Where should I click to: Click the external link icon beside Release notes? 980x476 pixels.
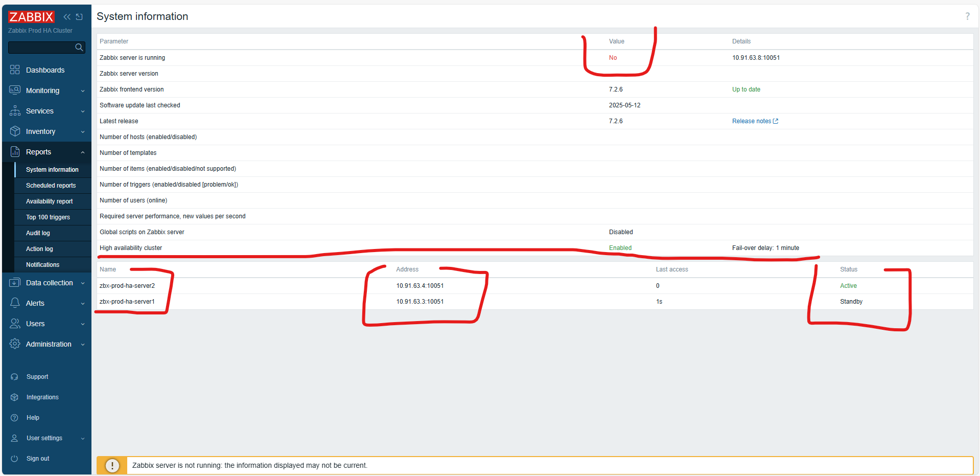776,121
